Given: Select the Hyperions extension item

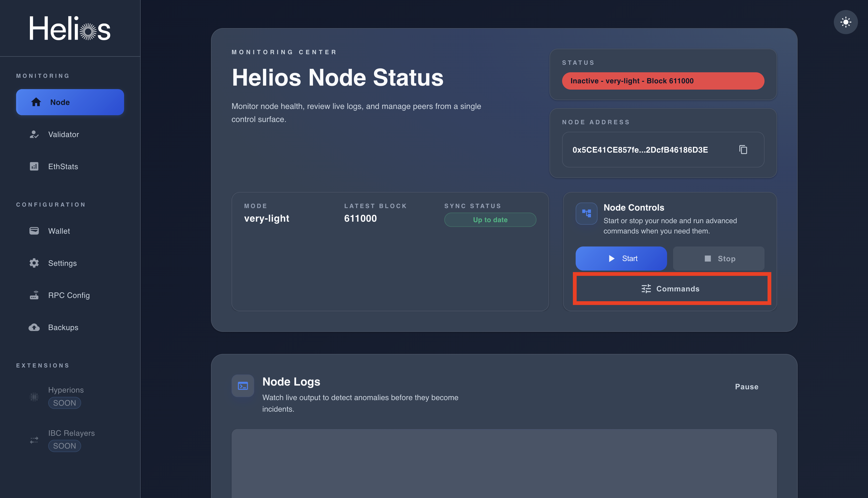Looking at the screenshot, I should click(66, 390).
